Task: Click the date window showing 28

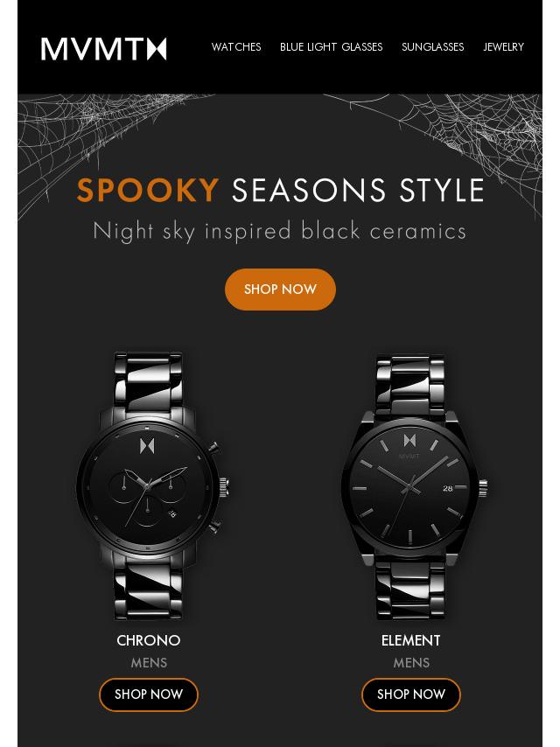Action: point(447,488)
